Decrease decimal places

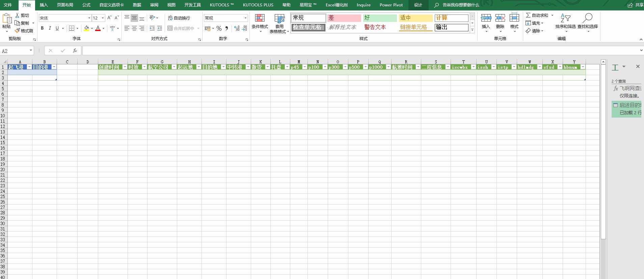[x=245, y=28]
